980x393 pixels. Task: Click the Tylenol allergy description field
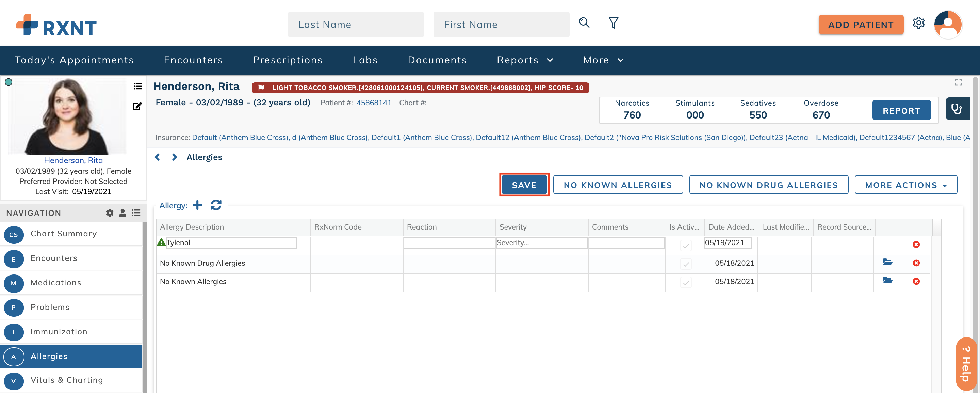click(x=231, y=243)
